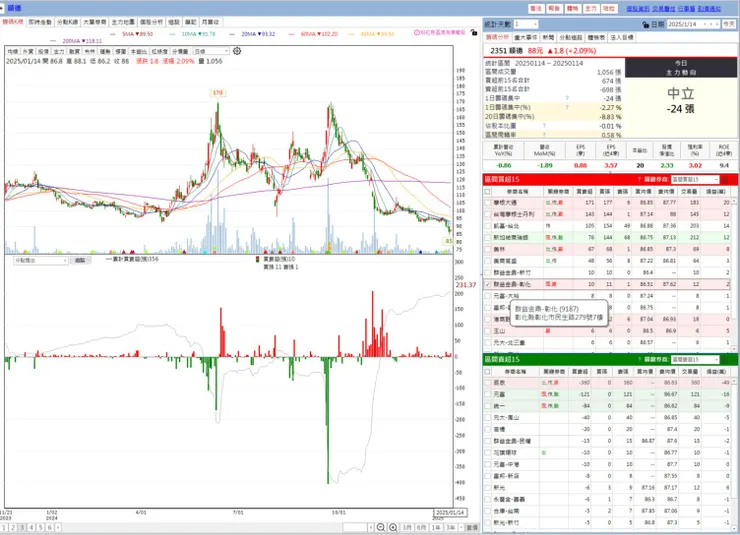Viewport: 740px width, 535px height.
Task: Check the 群益金鼎-新竹 broker row
Action: pos(488,273)
